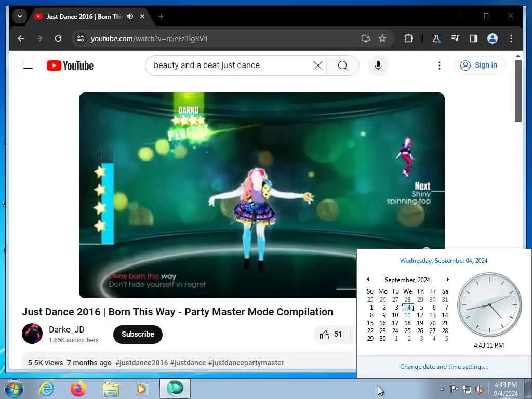
Task: Like the video with thumbs up
Action: click(331, 334)
